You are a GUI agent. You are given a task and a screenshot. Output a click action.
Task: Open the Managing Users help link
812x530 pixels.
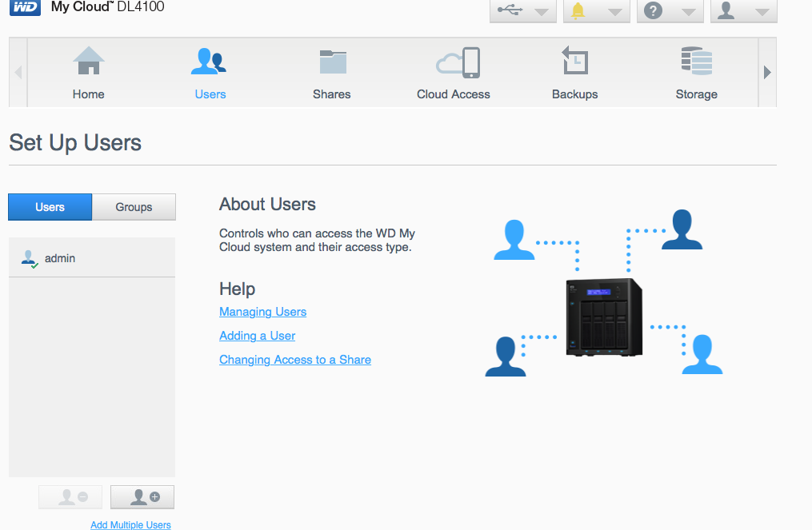[x=263, y=312]
